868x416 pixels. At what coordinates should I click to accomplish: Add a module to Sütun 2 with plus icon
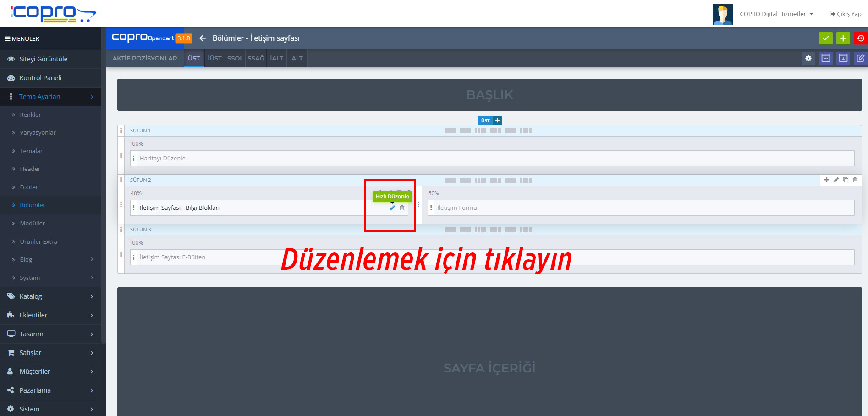[826, 180]
